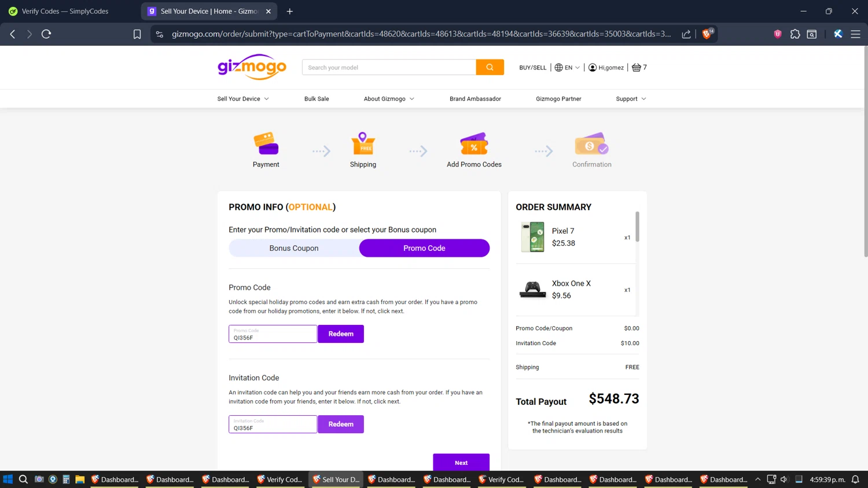Go back using the browser back arrow
The height and width of the screenshot is (488, 868).
13,34
